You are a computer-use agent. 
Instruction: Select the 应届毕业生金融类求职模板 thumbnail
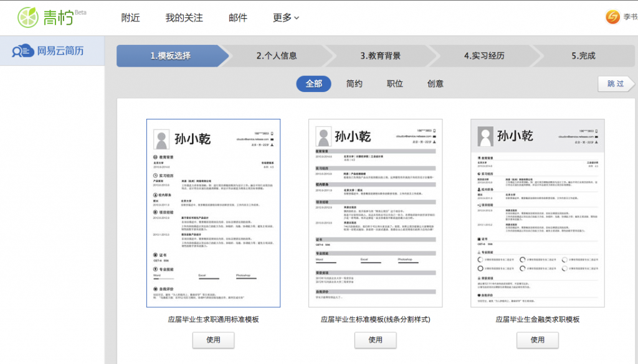537,213
